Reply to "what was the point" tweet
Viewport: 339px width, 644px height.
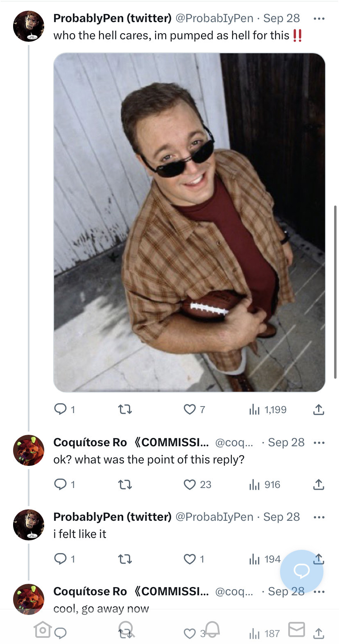click(x=61, y=484)
